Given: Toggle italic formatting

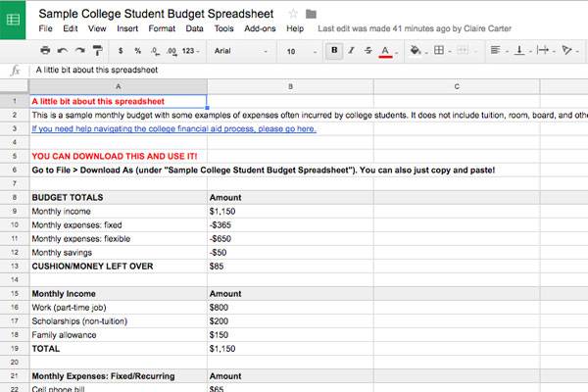Looking at the screenshot, I should tap(351, 50).
